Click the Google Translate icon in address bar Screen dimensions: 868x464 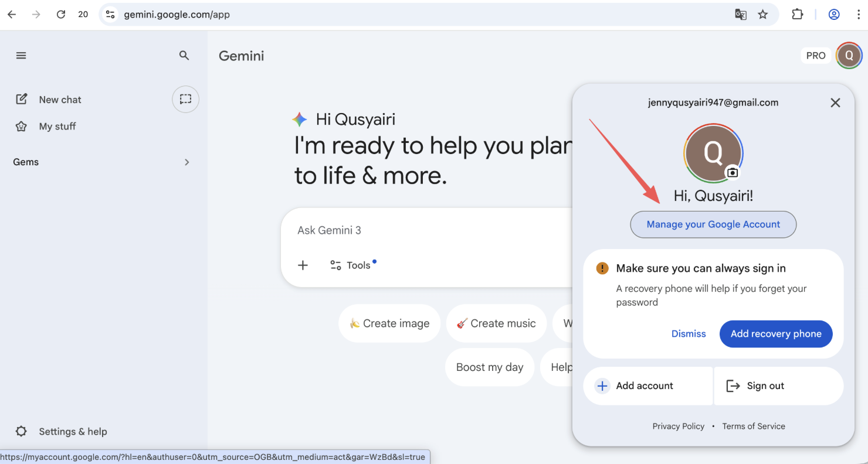coord(741,15)
